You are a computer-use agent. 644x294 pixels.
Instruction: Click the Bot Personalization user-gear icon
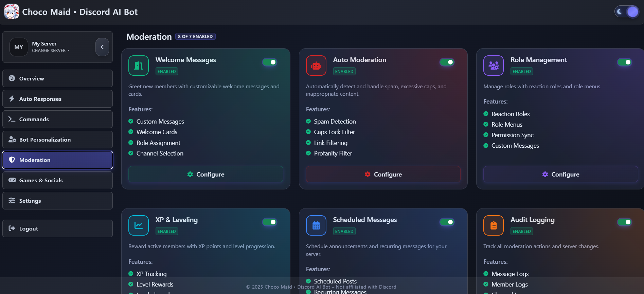12,139
